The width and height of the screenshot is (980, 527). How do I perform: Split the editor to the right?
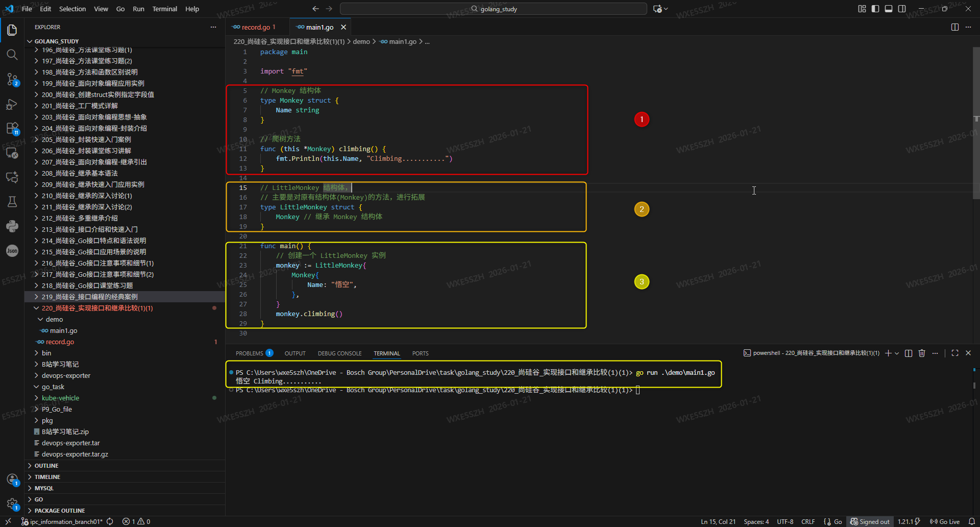pyautogui.click(x=955, y=27)
